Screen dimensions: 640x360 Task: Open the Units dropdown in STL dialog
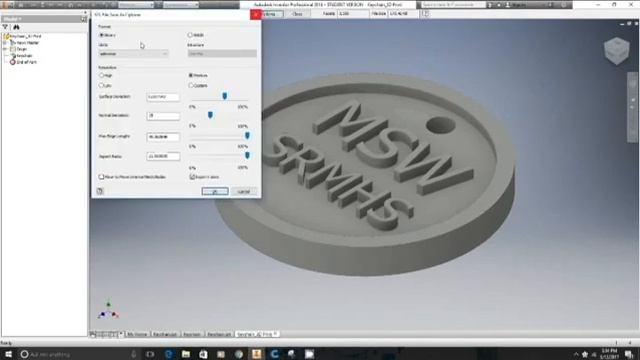[133, 54]
